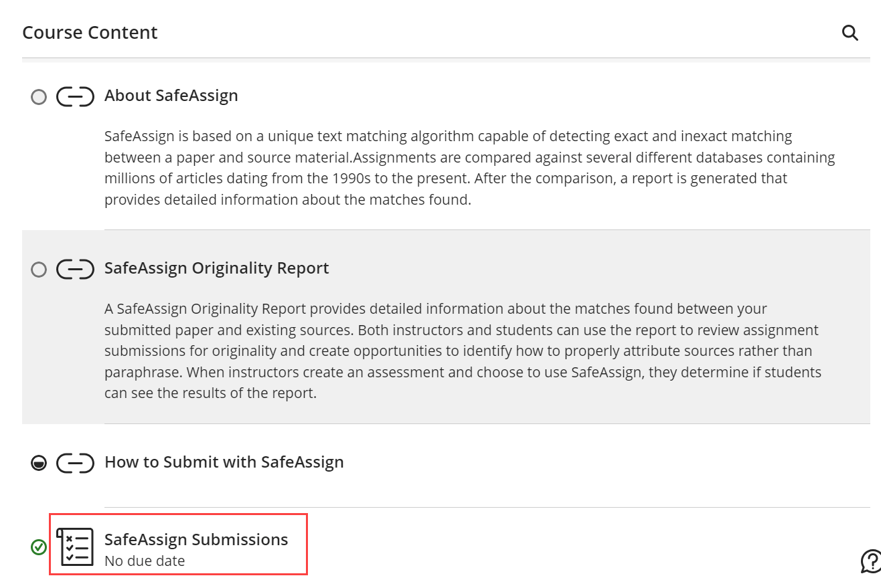Screen dimensions: 881x588
Task: Click the magnifying glass in the header
Action: coord(850,32)
